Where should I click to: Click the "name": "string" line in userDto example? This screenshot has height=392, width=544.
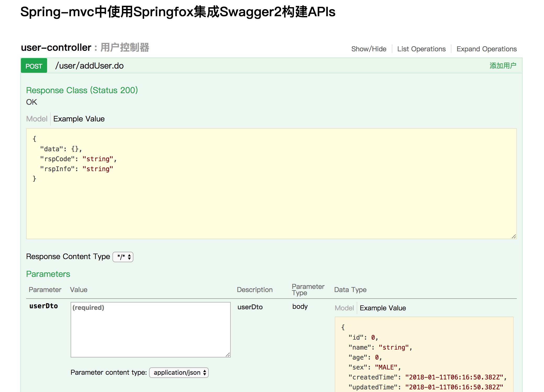point(380,347)
